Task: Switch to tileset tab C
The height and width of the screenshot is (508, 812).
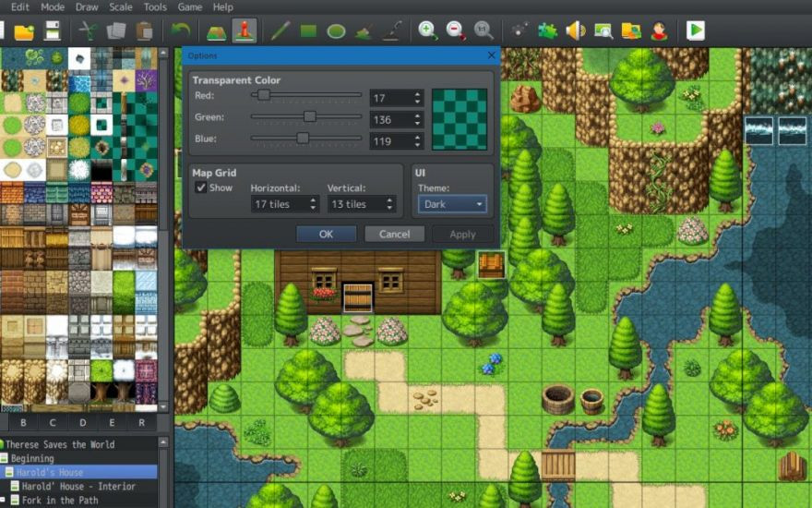Action: [53, 422]
